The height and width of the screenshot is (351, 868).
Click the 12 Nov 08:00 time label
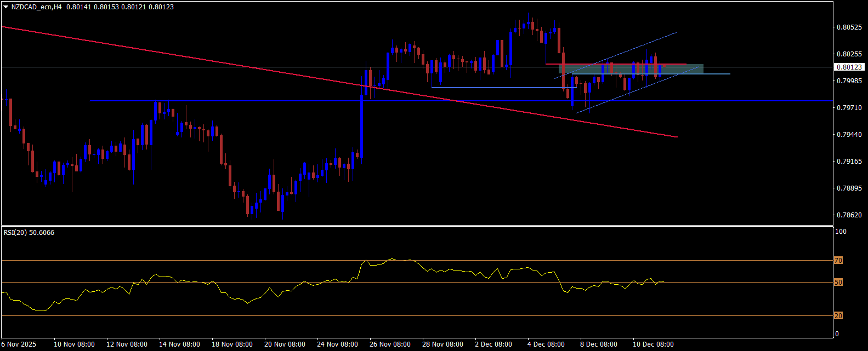point(127,344)
